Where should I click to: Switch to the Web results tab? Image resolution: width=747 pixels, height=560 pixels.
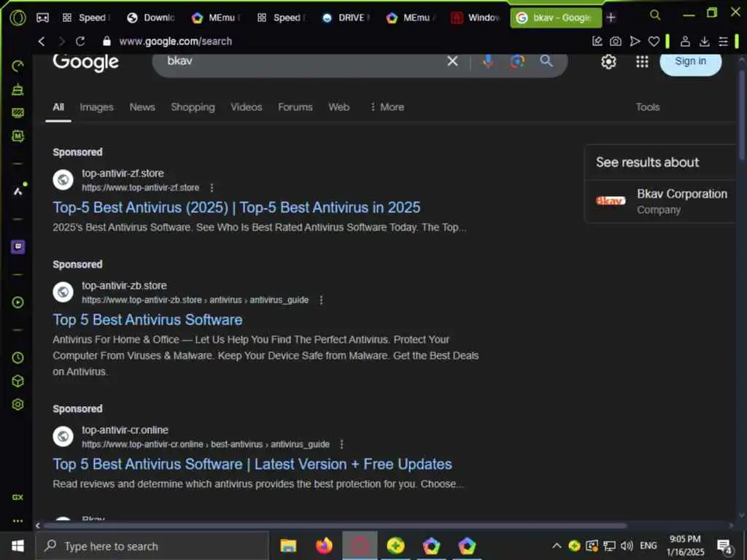[338, 107]
